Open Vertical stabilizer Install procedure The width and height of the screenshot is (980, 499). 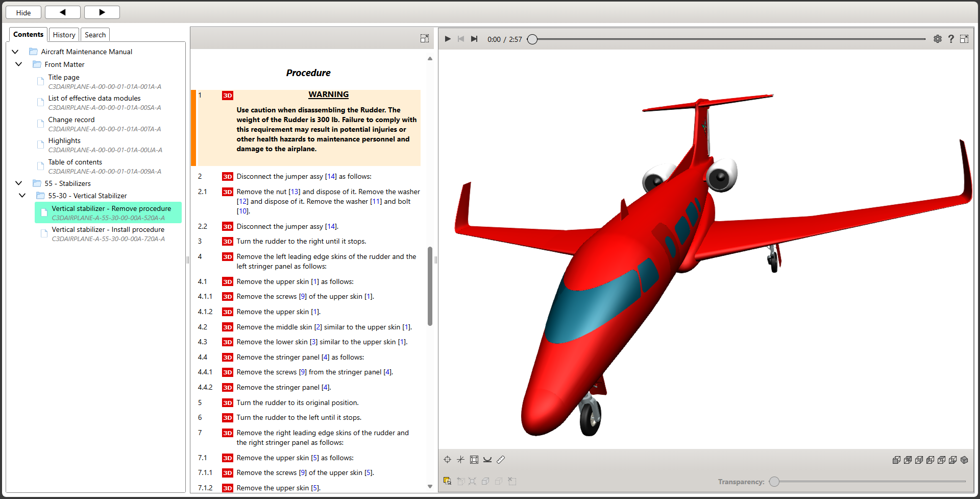pyautogui.click(x=108, y=230)
